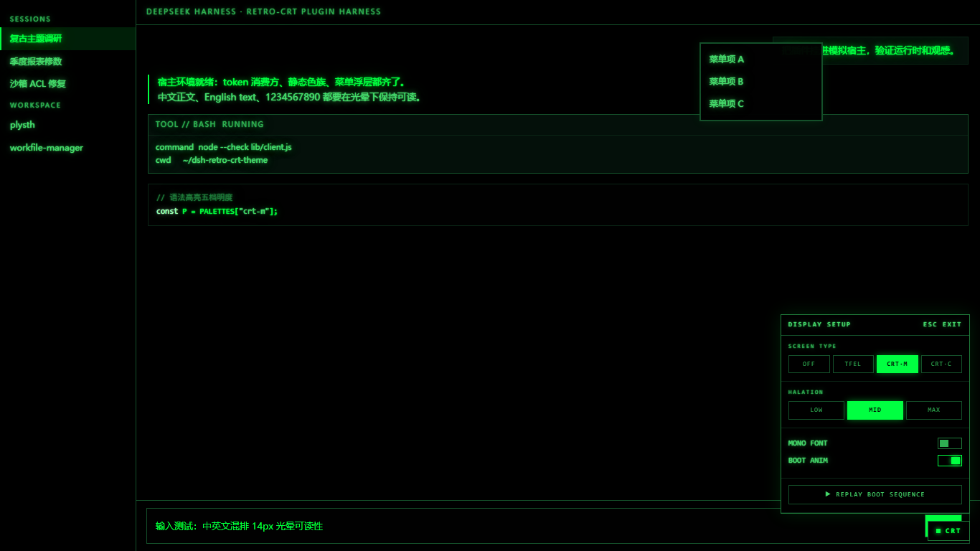The height and width of the screenshot is (551, 980).
Task: Click the SESSIONS sidebar heading
Action: coord(30,19)
